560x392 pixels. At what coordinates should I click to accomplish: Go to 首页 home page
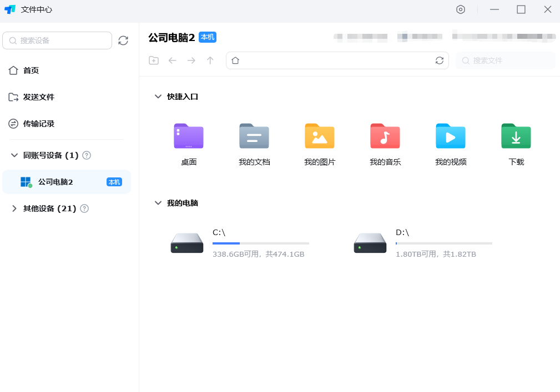[x=23, y=70]
